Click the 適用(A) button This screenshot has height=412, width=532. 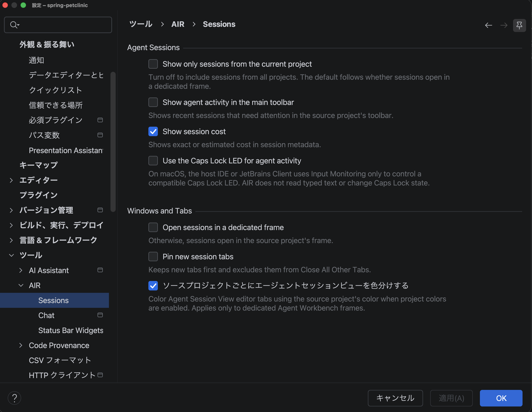pyautogui.click(x=451, y=398)
